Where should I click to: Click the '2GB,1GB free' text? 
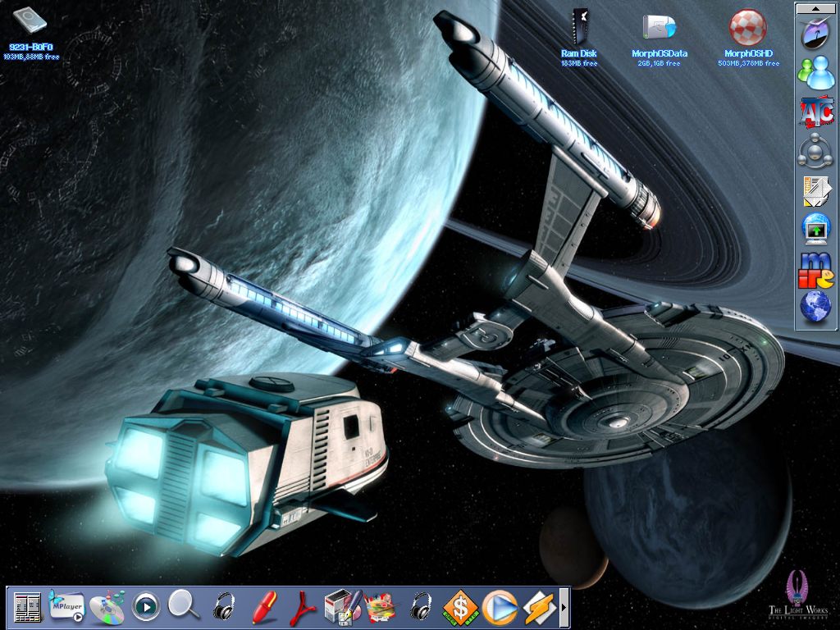659,63
